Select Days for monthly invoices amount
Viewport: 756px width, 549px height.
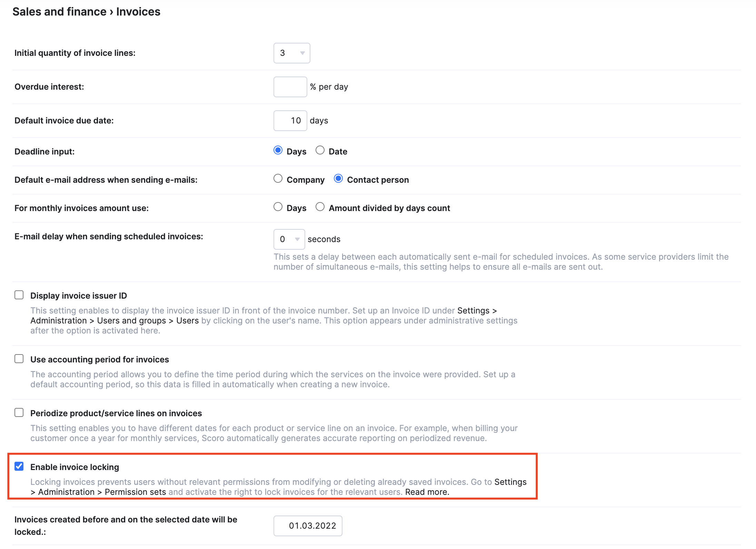(278, 207)
